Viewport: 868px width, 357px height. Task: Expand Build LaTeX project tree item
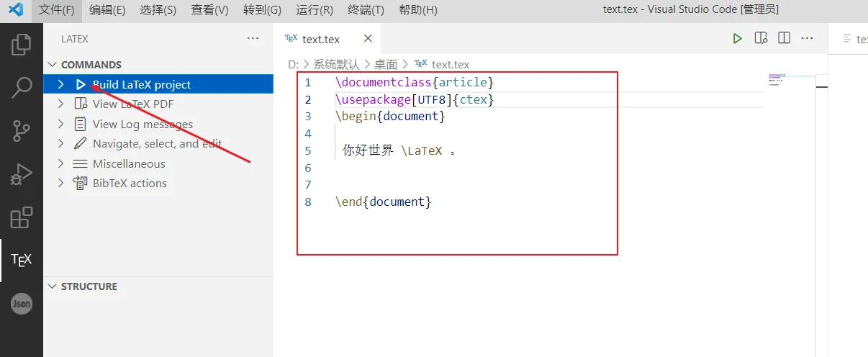tap(61, 84)
